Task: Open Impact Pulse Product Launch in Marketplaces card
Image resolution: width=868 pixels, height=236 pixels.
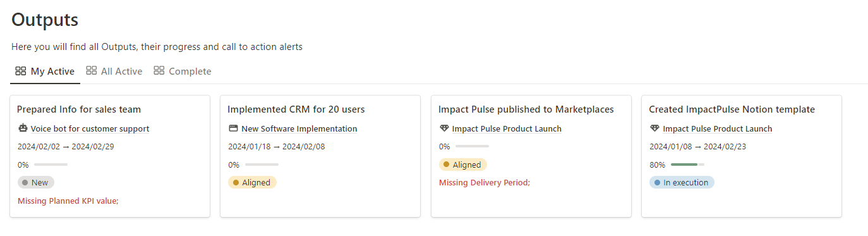Action: pyautogui.click(x=507, y=128)
